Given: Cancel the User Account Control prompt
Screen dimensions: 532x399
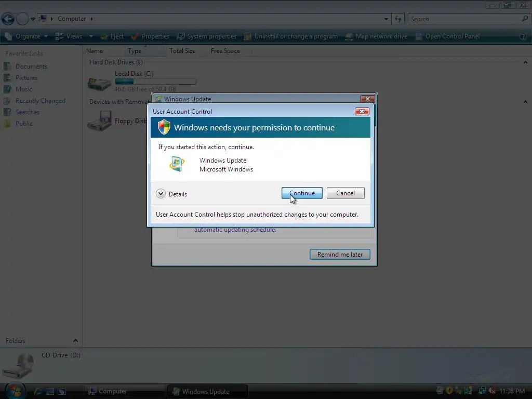Looking at the screenshot, I should (345, 193).
